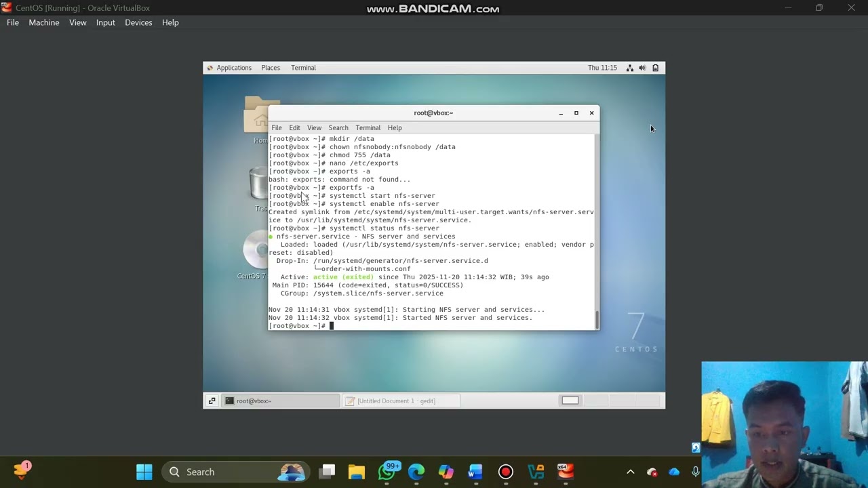Click 'order-with-mounts.conf' text in terminal
Image resolution: width=868 pixels, height=488 pixels.
[366, 268]
